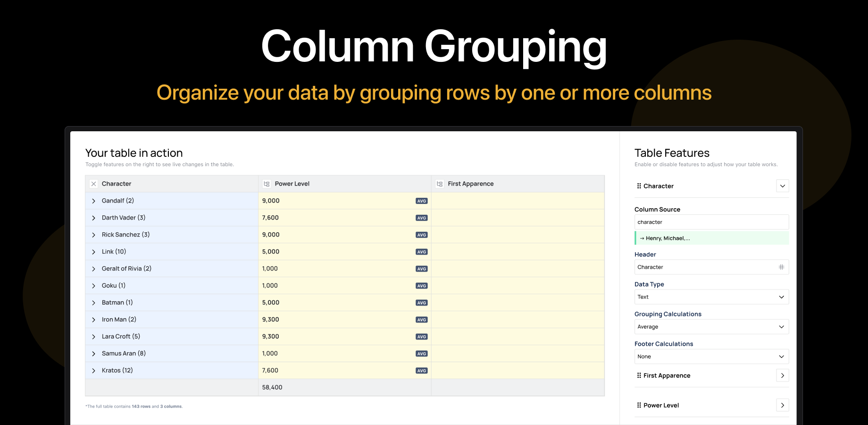868x425 pixels.
Task: Open the Footer Calculations dropdown
Action: [711, 356]
